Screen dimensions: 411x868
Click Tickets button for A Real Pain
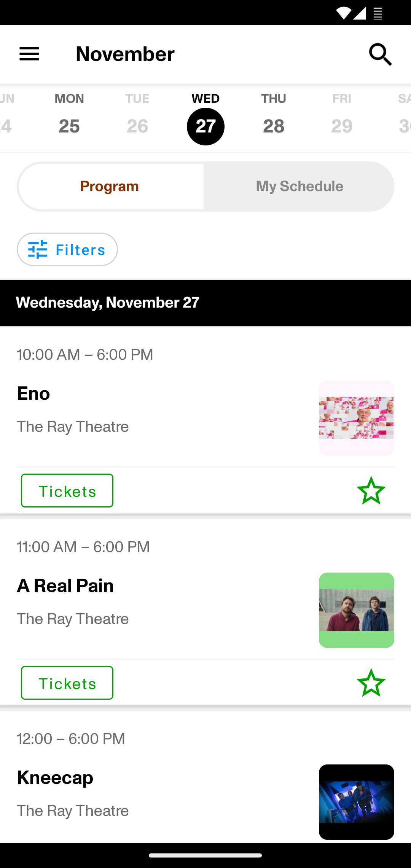click(x=67, y=683)
